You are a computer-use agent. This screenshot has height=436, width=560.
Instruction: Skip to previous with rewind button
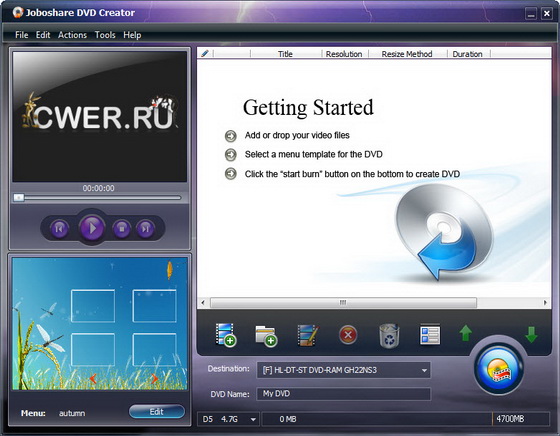coord(59,228)
